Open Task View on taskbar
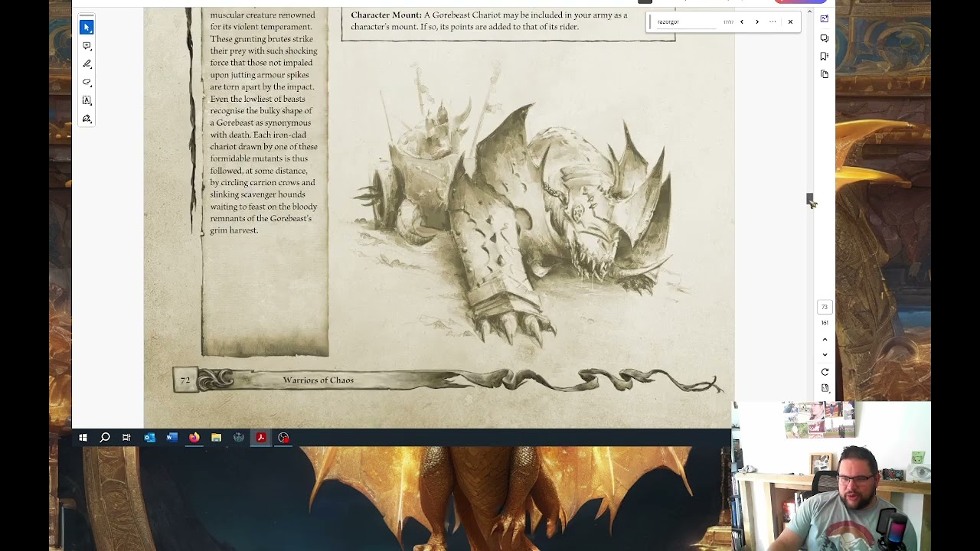 [126, 438]
